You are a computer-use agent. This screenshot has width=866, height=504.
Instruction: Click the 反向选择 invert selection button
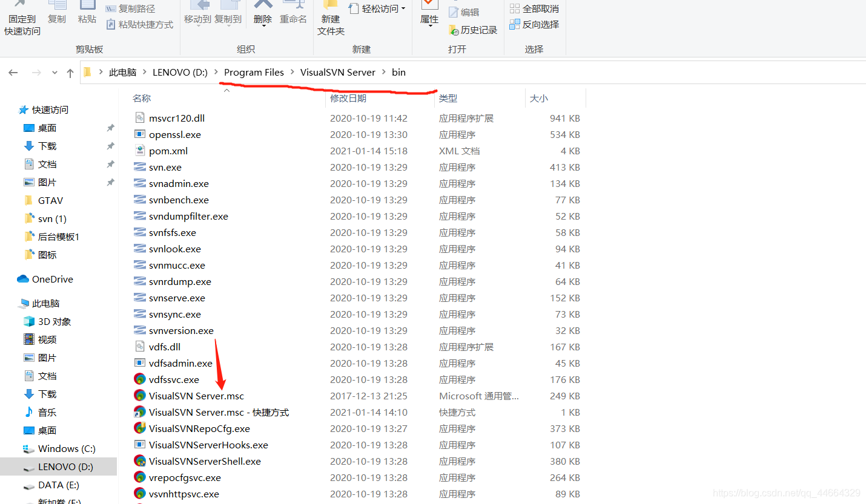[534, 24]
